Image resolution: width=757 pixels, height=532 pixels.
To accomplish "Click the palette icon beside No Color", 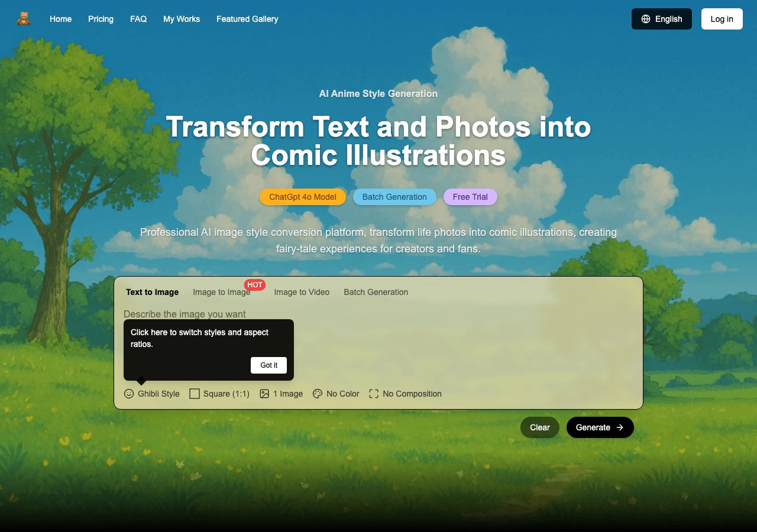I will click(318, 394).
